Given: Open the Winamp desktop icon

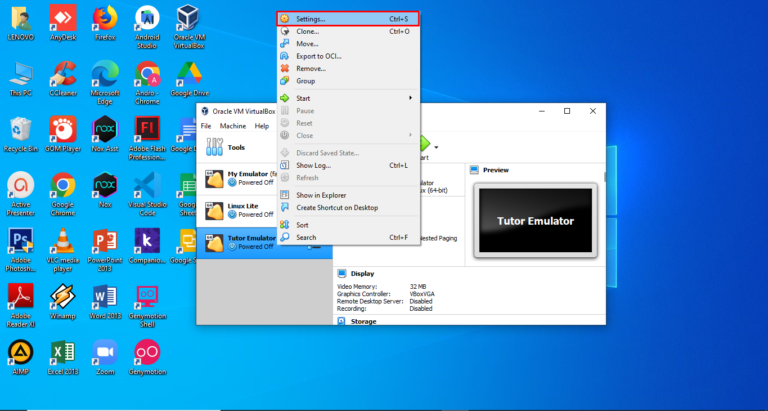Looking at the screenshot, I should point(63,302).
